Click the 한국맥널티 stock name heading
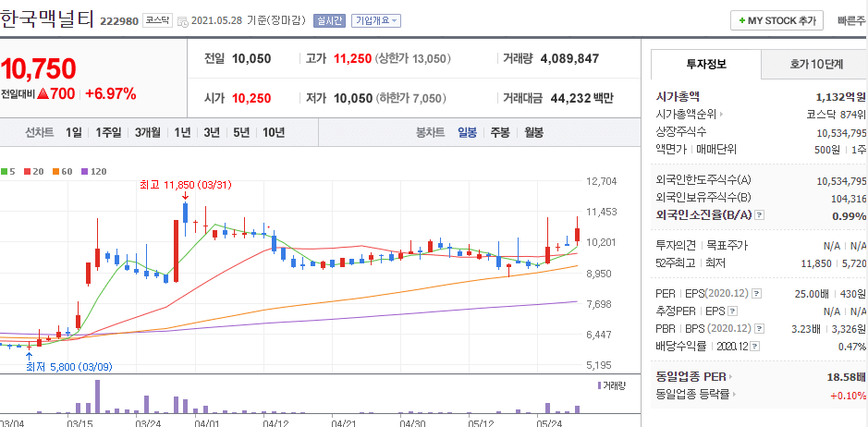Image resolution: width=868 pixels, height=427 pixels. click(x=46, y=20)
